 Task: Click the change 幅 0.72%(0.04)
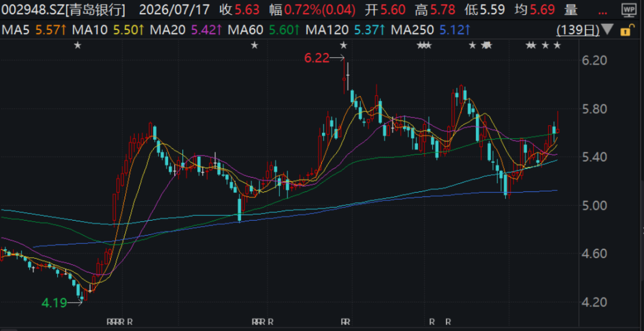pos(312,10)
